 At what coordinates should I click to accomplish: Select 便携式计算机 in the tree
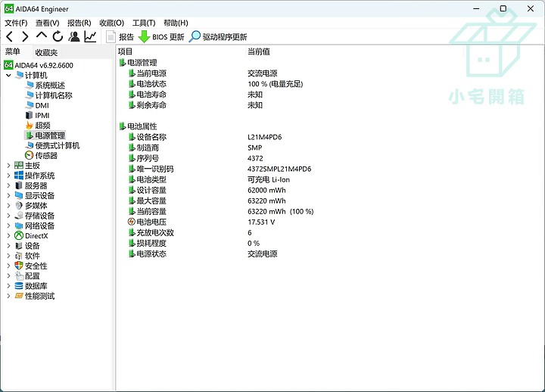(x=52, y=145)
